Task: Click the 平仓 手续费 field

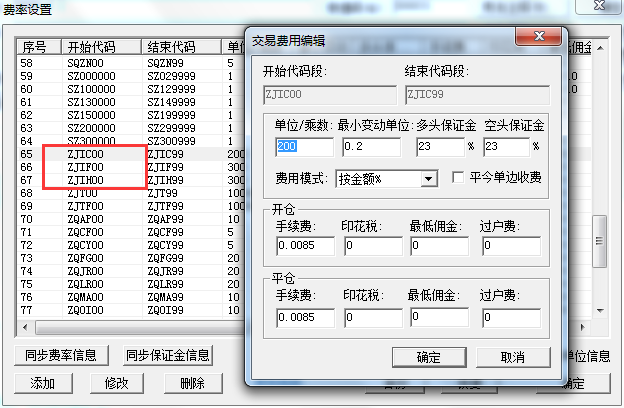Action: pyautogui.click(x=305, y=318)
